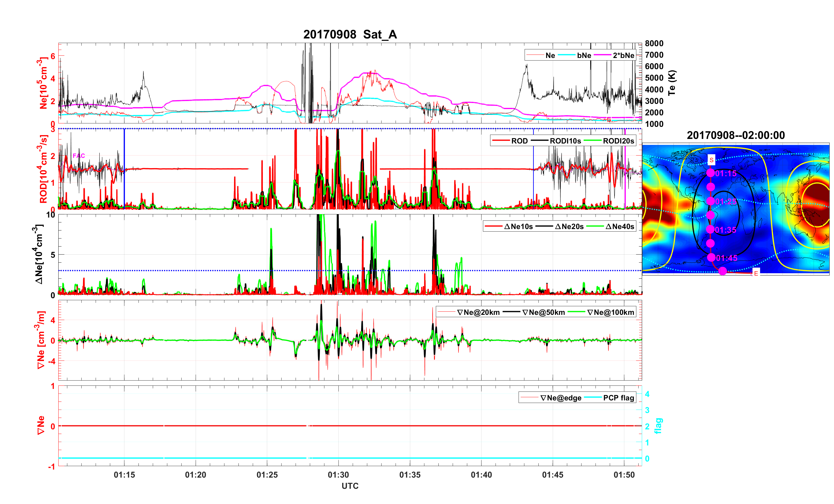Click the magenta 01:45 marker on the map
The height and width of the screenshot is (504, 834).
click(x=711, y=257)
